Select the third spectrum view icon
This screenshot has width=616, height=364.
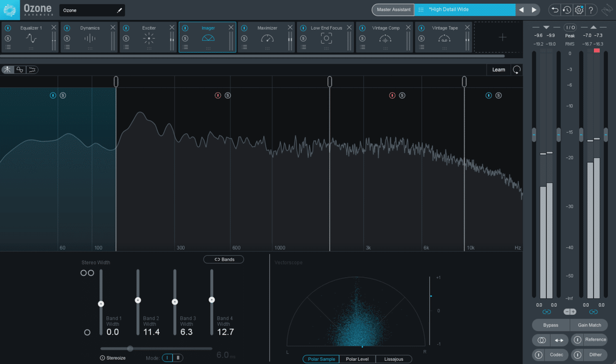pyautogui.click(x=32, y=70)
